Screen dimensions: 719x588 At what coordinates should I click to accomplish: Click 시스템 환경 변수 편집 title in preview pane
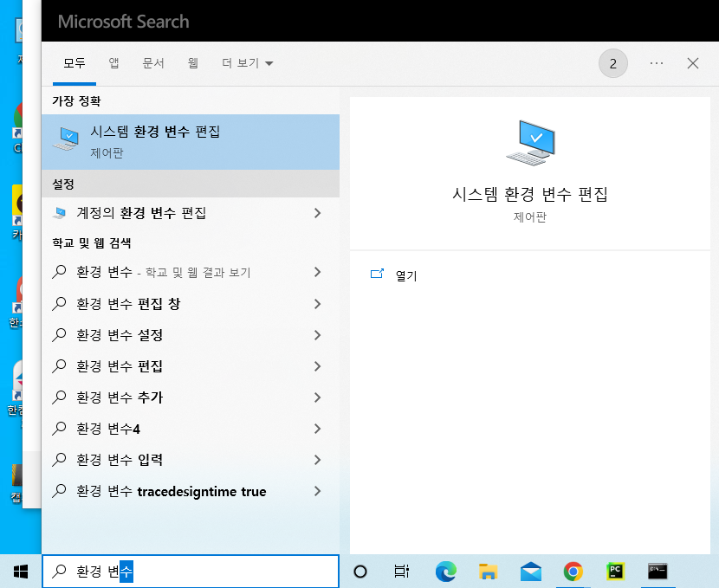click(x=530, y=194)
